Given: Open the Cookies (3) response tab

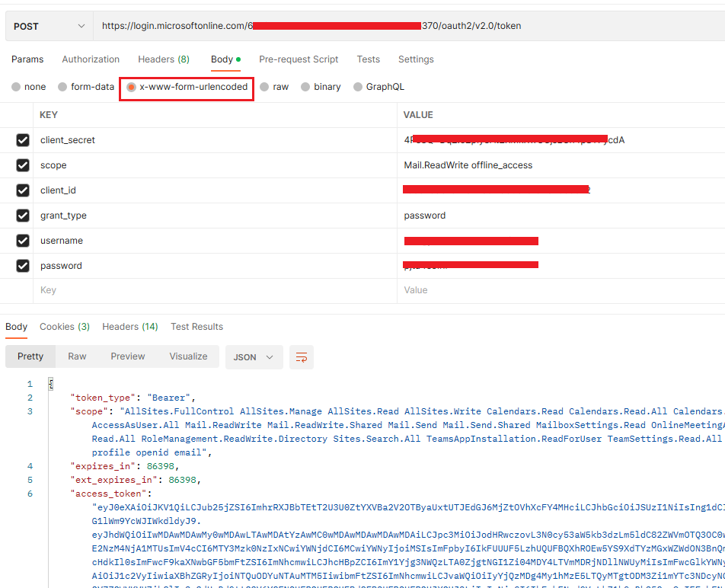Looking at the screenshot, I should (64, 326).
